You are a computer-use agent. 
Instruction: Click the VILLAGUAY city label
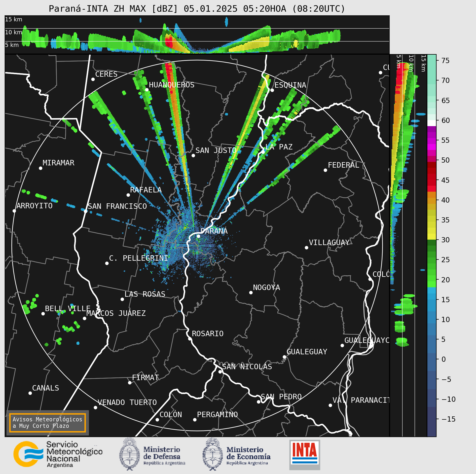(x=329, y=242)
